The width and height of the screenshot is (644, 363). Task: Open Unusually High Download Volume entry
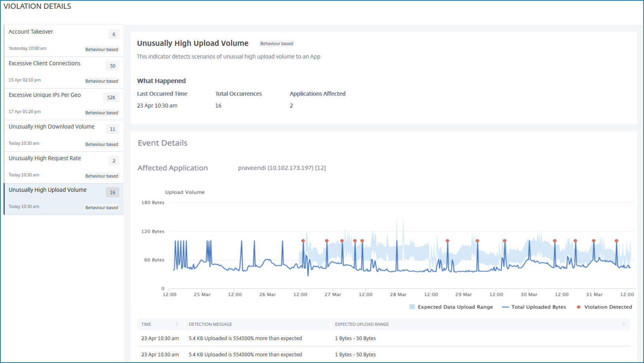pyautogui.click(x=64, y=136)
